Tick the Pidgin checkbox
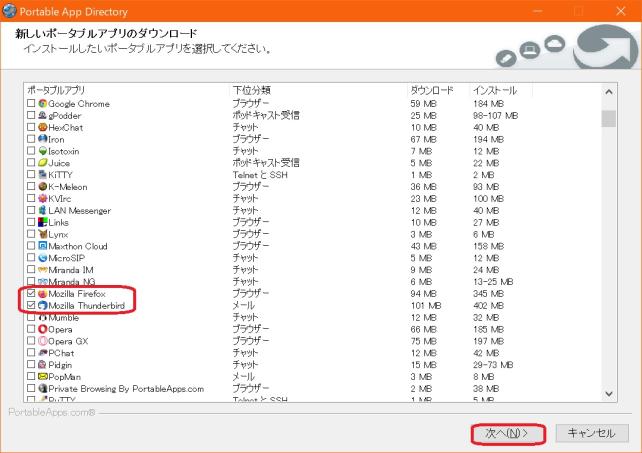 tap(31, 365)
